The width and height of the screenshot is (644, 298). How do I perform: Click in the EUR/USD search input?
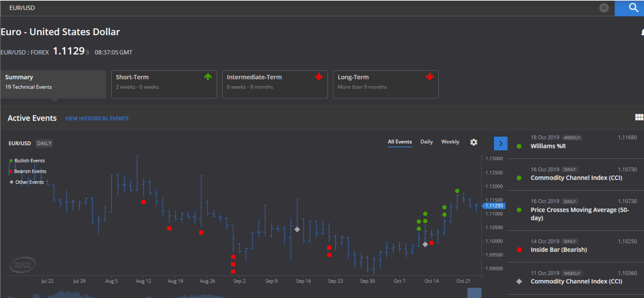[299, 8]
